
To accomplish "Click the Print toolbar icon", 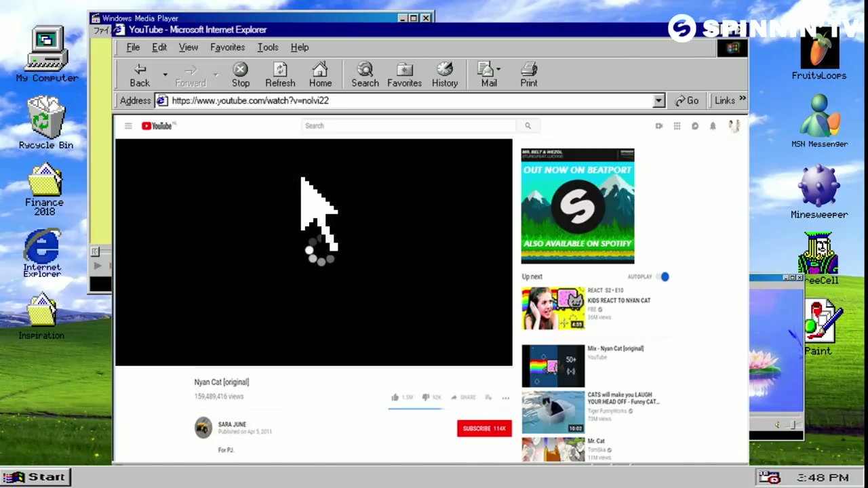I will pyautogui.click(x=529, y=75).
